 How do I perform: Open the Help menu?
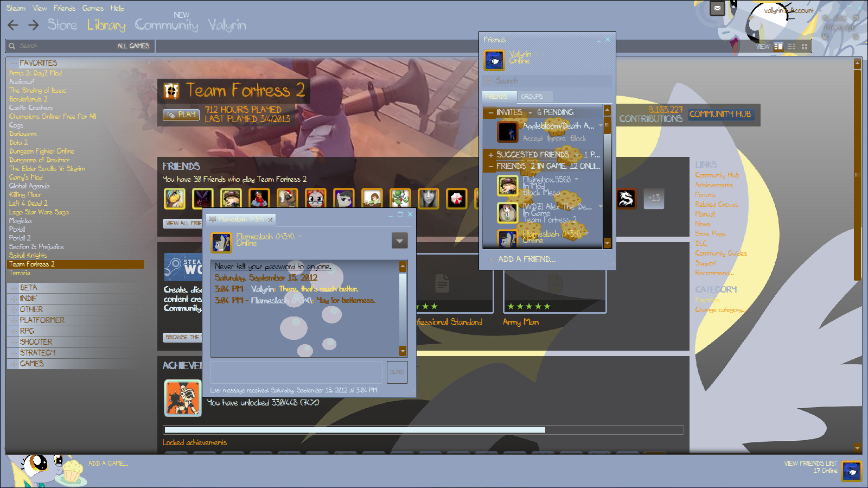click(x=117, y=8)
